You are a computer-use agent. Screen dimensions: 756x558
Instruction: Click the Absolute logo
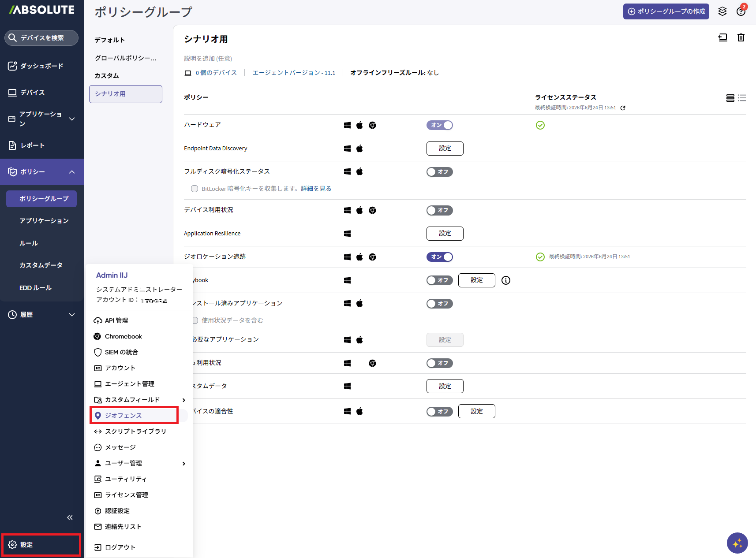tap(42, 10)
